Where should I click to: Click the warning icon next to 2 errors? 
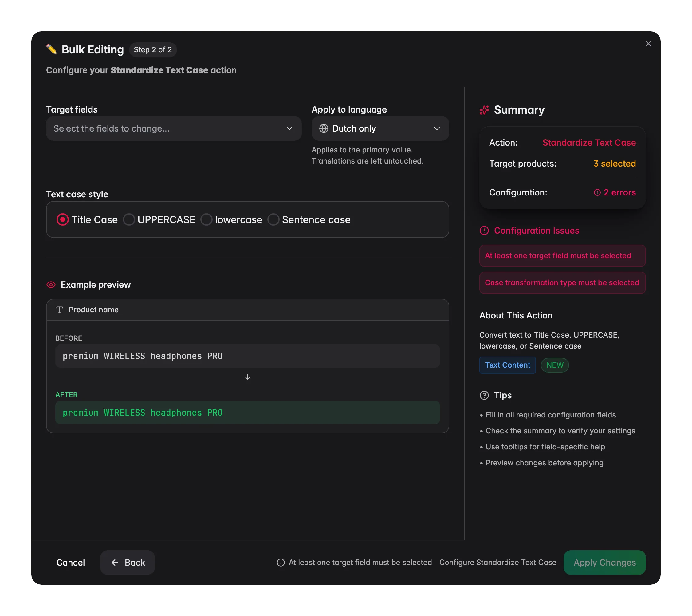pos(597,193)
